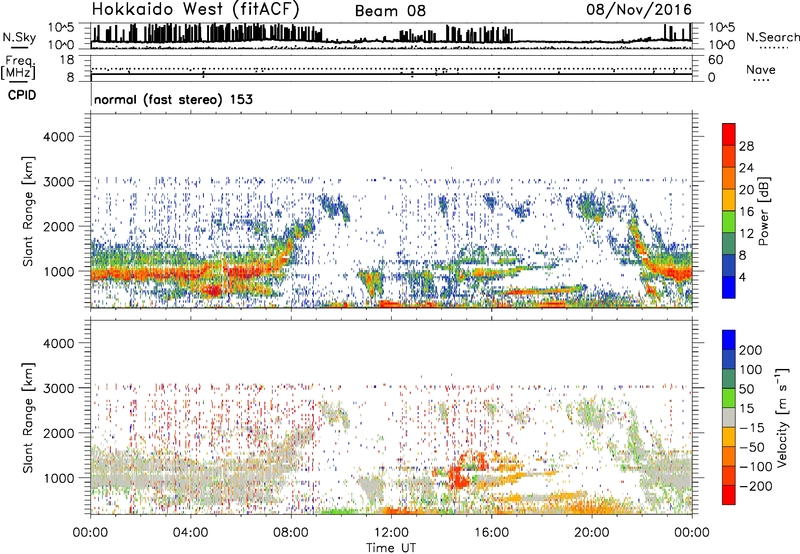Screen dimensions: 800x554
Task: Click the "Velocity [m s-1]" colorbar label
Action: pyautogui.click(x=781, y=417)
